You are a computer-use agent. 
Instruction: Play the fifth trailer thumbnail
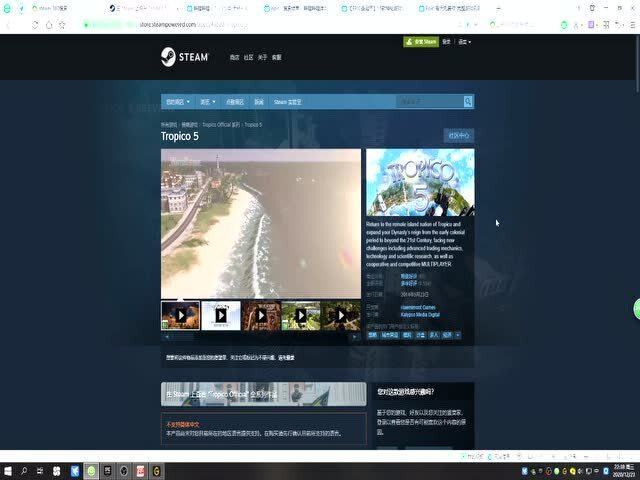pyautogui.click(x=341, y=316)
